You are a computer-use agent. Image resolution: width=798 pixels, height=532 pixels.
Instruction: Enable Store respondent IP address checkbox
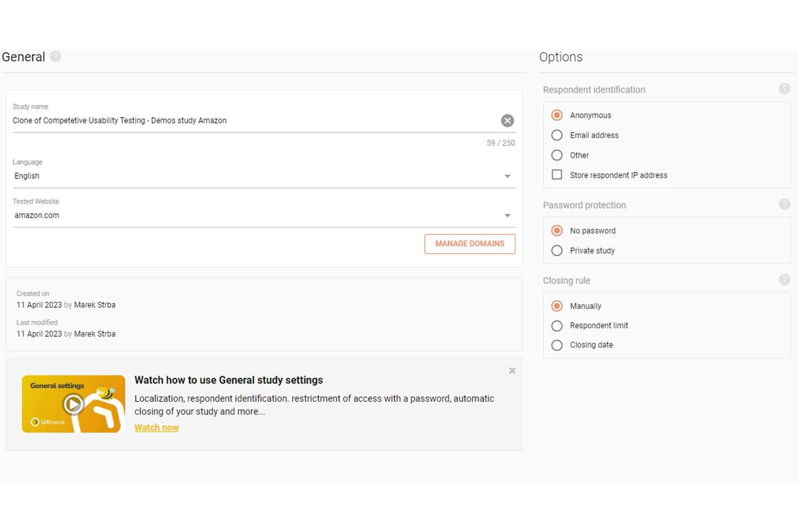coord(557,175)
